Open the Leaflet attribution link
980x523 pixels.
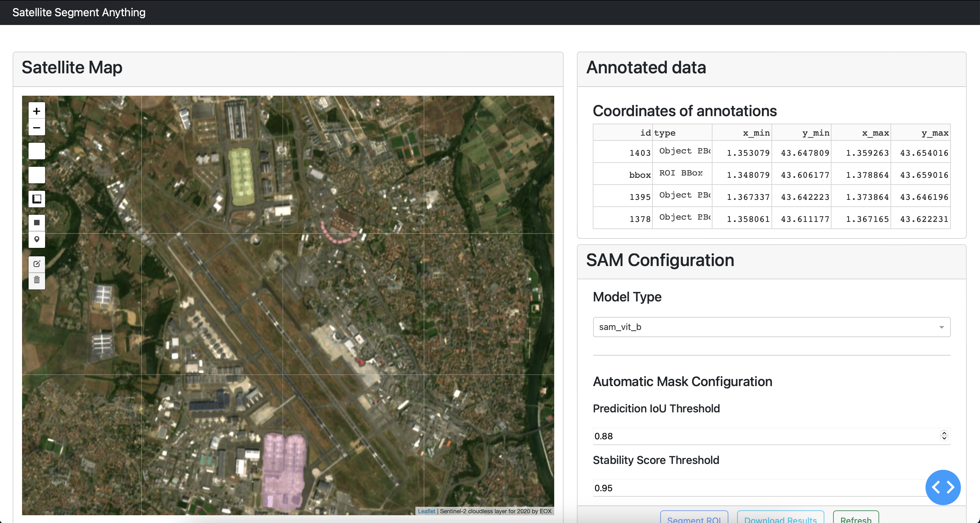pos(426,511)
